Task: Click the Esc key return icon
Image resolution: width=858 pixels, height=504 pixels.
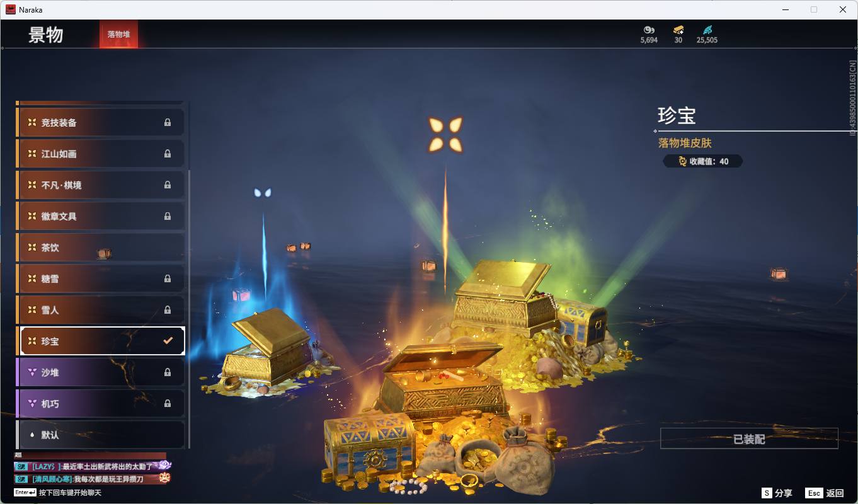Action: [814, 493]
